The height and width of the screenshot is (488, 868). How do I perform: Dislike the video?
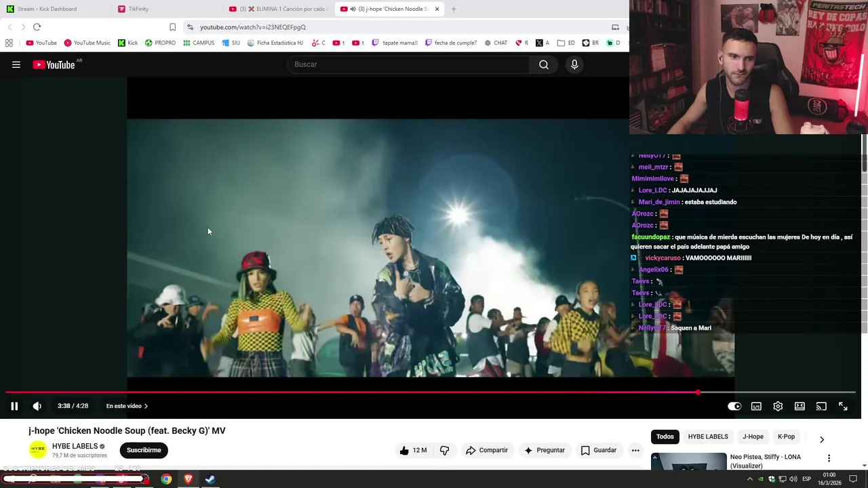pyautogui.click(x=445, y=450)
